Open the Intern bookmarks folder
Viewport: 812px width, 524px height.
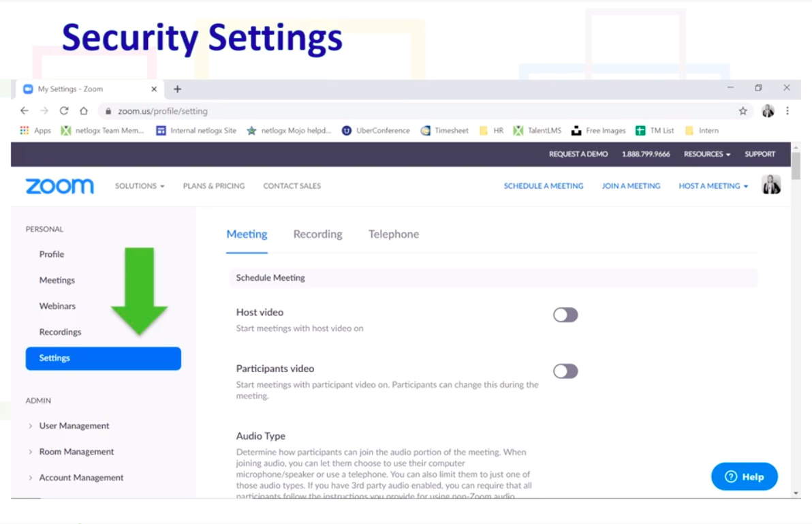tap(702, 130)
